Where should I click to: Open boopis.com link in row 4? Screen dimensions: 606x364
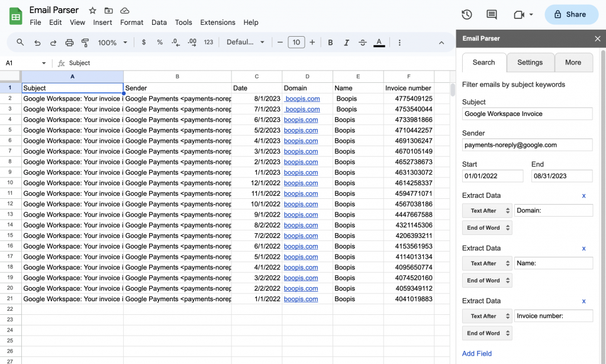(301, 120)
